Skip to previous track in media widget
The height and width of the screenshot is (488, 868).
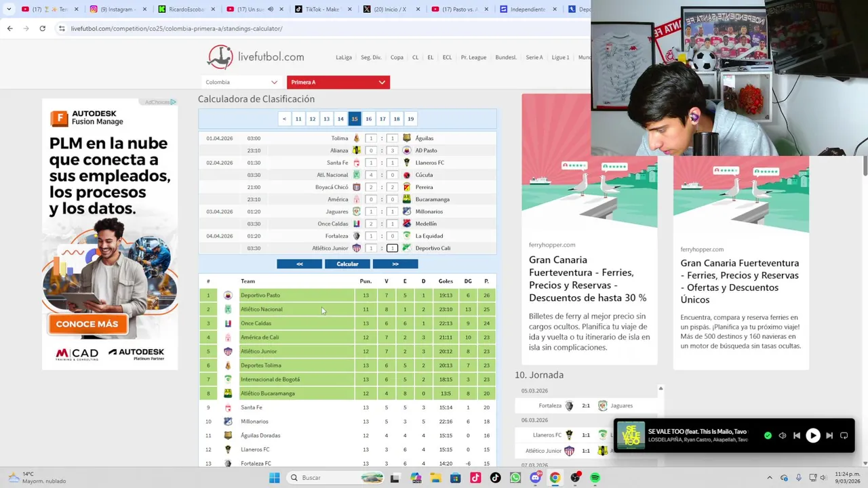click(797, 436)
